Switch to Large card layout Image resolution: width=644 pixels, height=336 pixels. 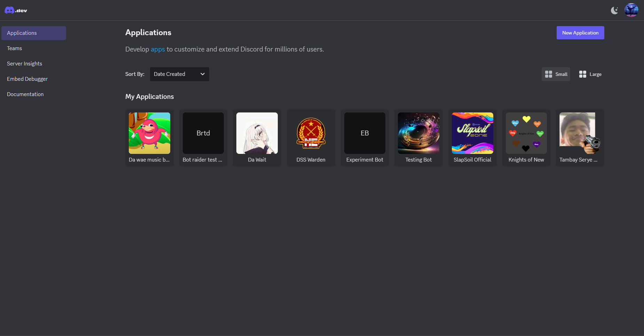590,74
